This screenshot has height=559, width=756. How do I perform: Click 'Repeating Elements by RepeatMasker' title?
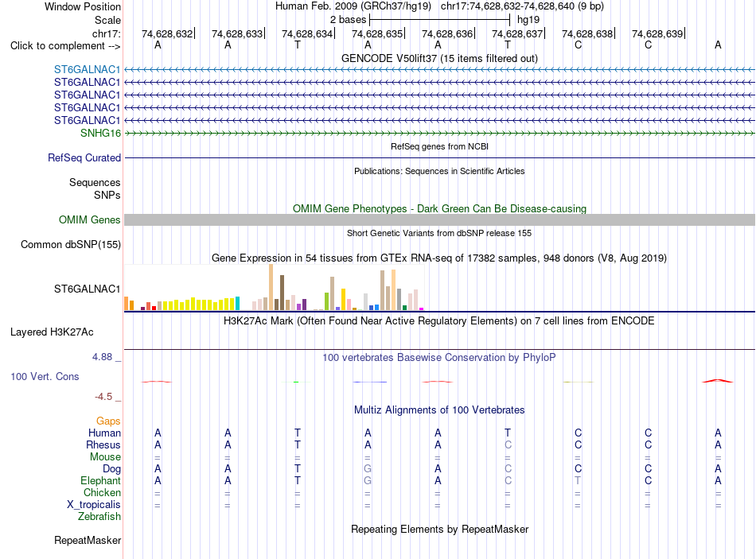(439, 529)
